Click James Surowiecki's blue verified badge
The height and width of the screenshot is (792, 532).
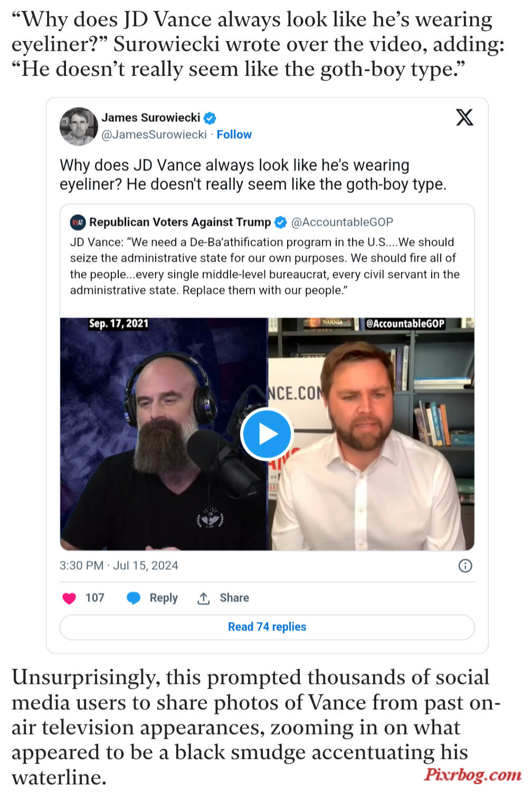coord(210,118)
